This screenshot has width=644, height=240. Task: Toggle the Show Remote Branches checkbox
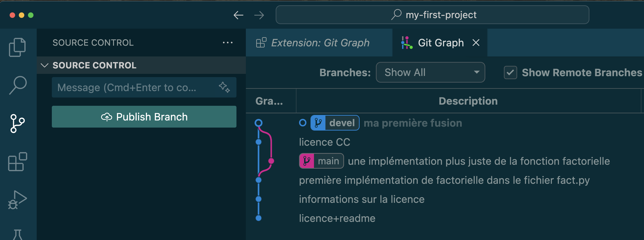(510, 73)
